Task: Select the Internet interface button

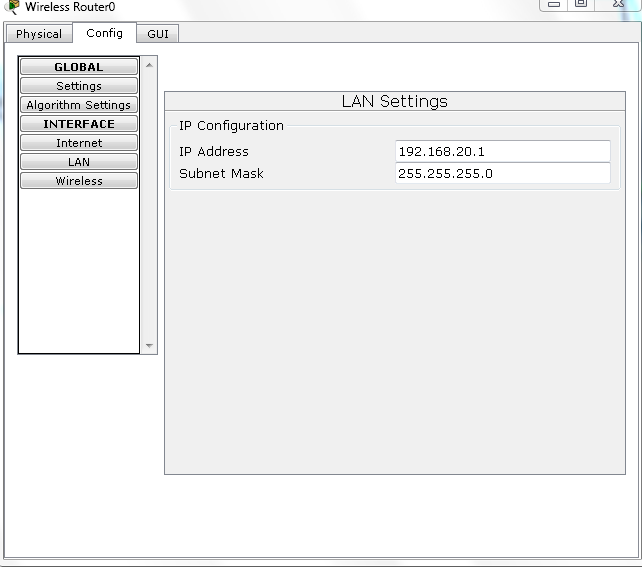Action: coord(79,143)
